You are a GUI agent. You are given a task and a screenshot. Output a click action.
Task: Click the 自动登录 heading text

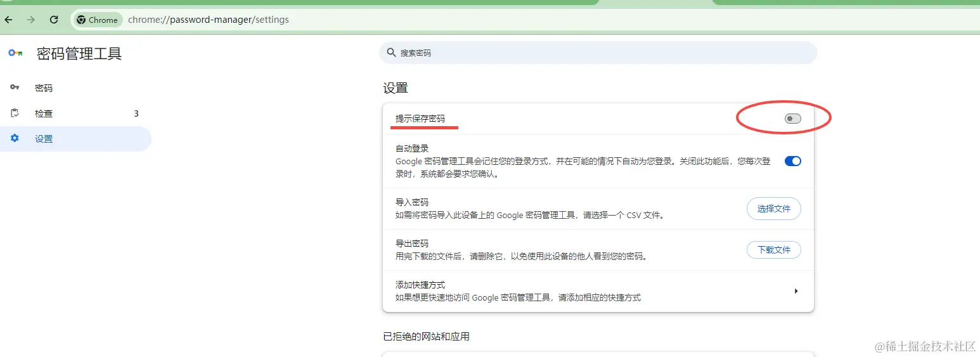pyautogui.click(x=412, y=148)
